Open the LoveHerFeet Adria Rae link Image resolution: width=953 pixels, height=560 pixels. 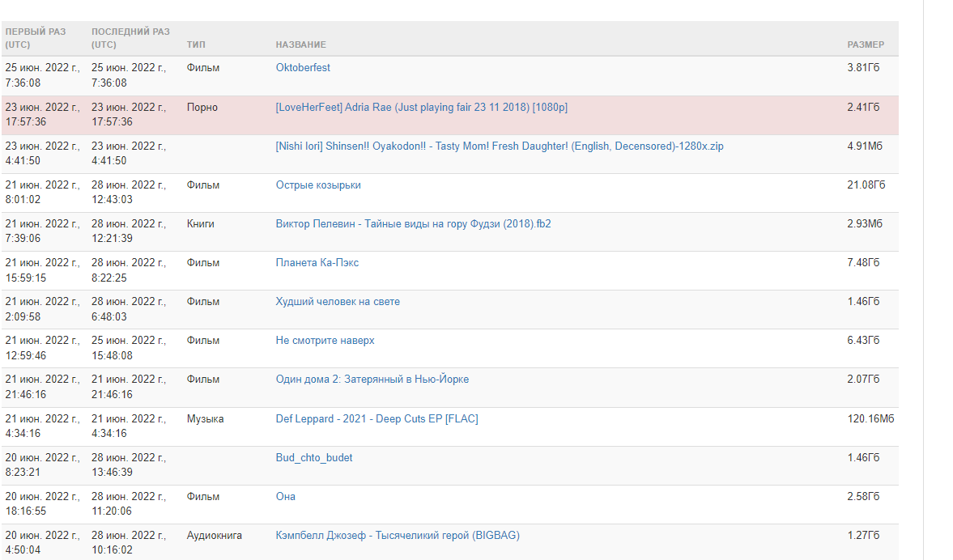click(x=421, y=107)
